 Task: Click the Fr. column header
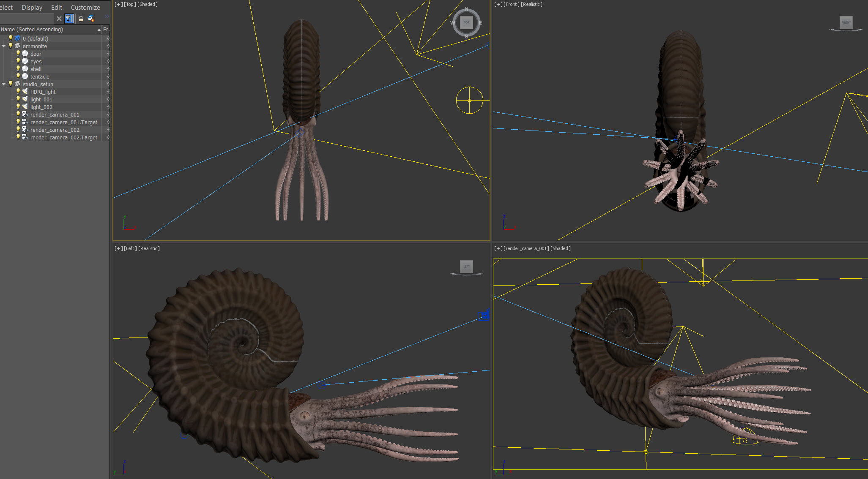pos(106,29)
